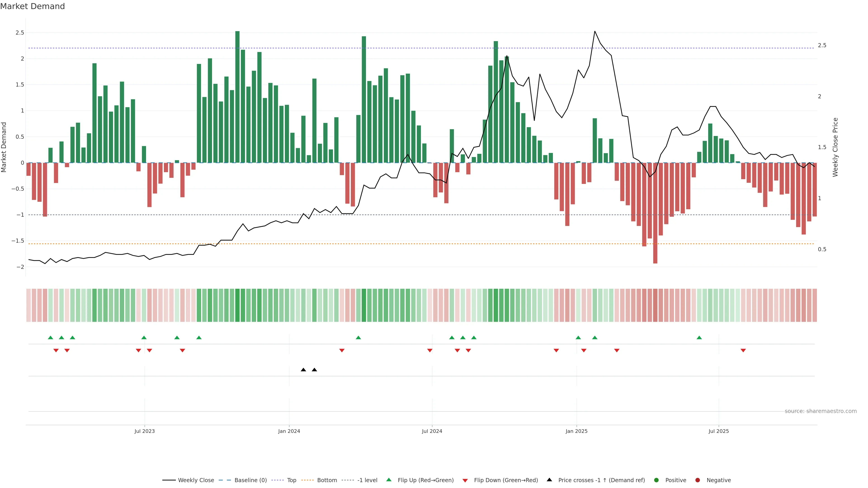Viewport: 868px width, 488px height.
Task: Click the green Flip Up legend triangle
Action: click(x=389, y=480)
